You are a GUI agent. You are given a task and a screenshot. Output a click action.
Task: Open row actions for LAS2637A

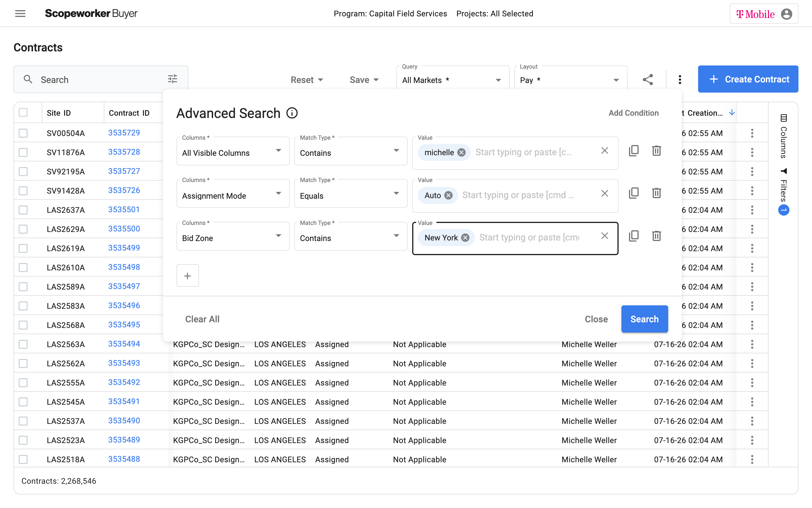pos(752,210)
